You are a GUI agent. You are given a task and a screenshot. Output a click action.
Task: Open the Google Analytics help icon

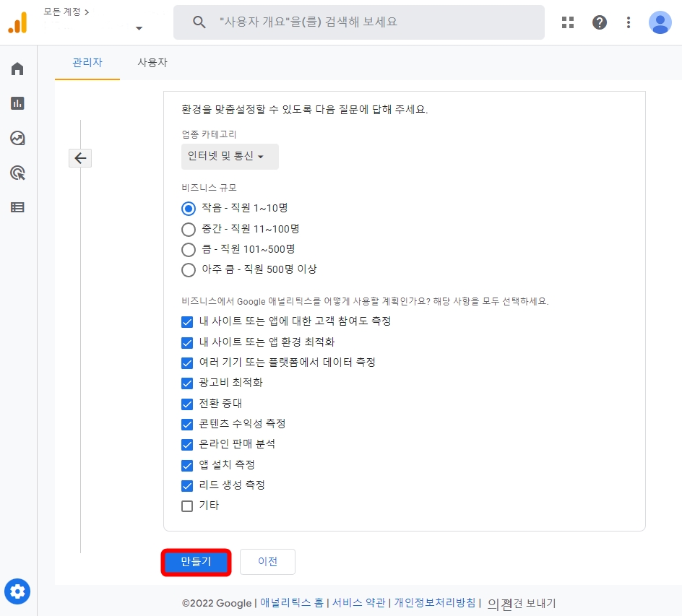click(600, 22)
